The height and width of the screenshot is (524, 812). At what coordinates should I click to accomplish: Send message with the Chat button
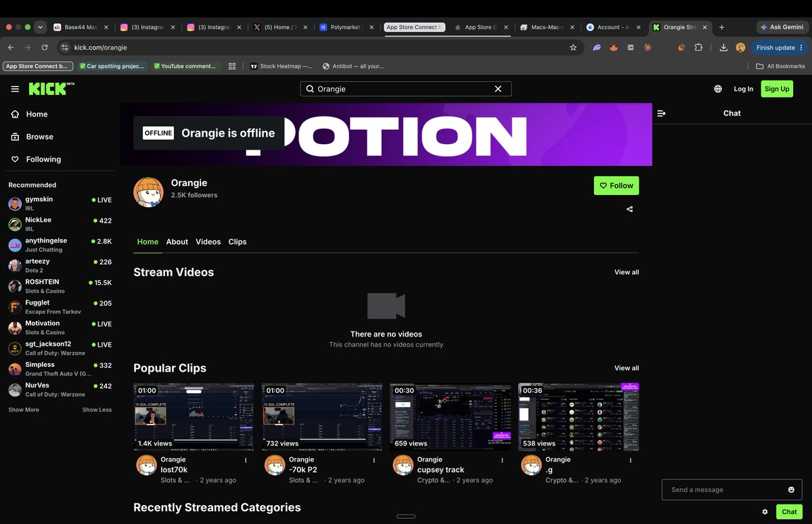(789, 512)
